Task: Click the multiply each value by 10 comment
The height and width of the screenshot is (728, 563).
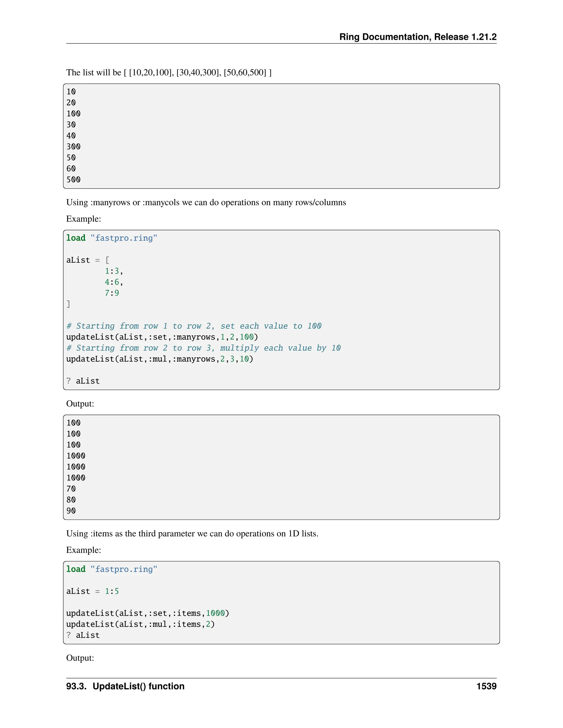Action: click(x=203, y=348)
